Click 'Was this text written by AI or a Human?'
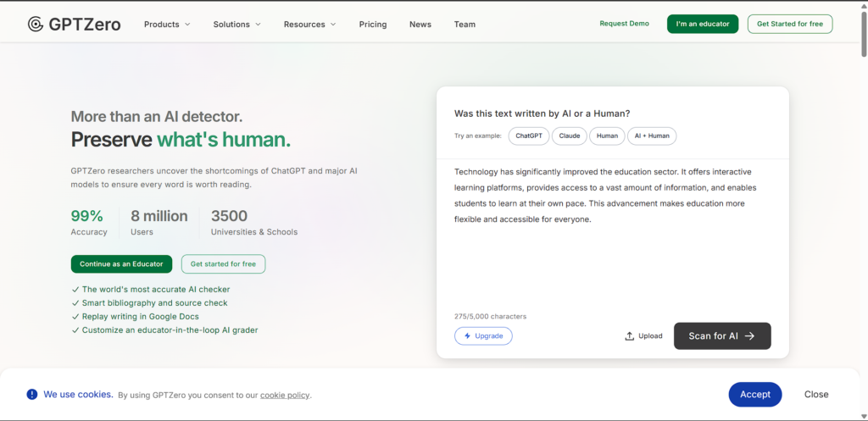The height and width of the screenshot is (421, 868). [x=542, y=114]
